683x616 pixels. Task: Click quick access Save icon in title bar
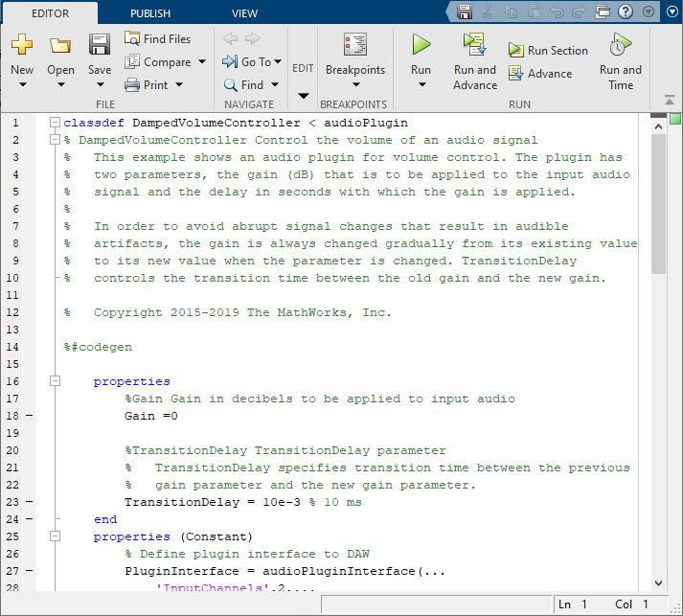[x=465, y=11]
